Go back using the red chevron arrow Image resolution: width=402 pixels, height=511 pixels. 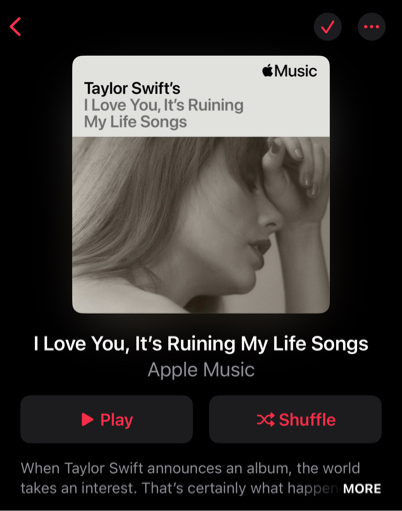tap(15, 27)
